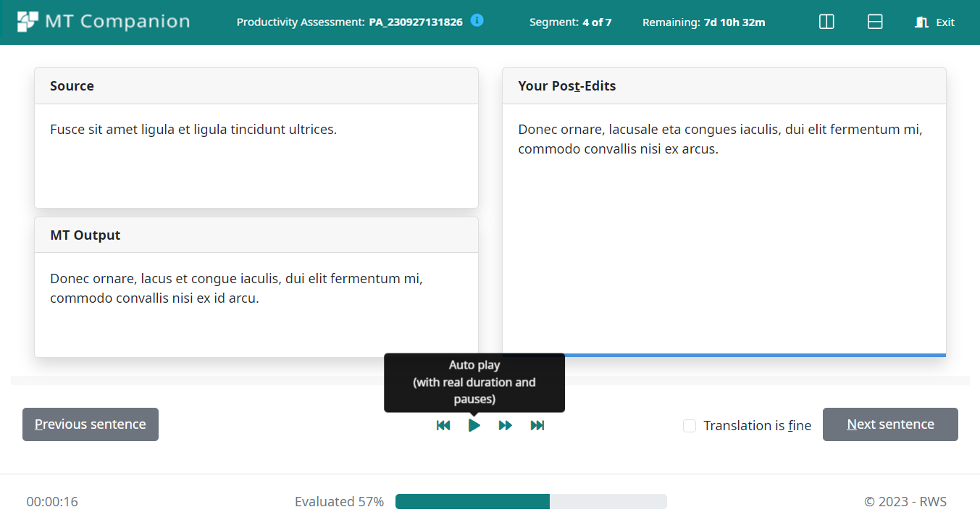Viewport: 980px width, 528px height.
Task: Click the Evaluated 57% label
Action: [339, 501]
